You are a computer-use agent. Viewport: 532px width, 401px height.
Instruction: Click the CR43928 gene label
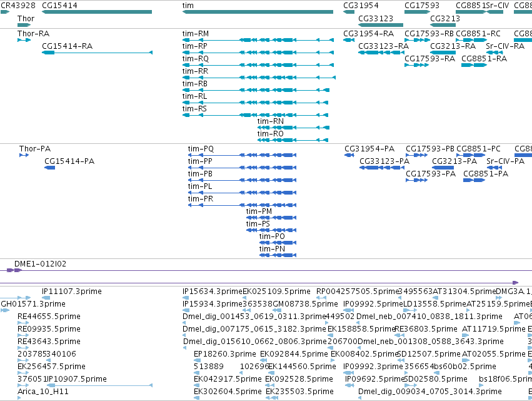click(x=18, y=6)
